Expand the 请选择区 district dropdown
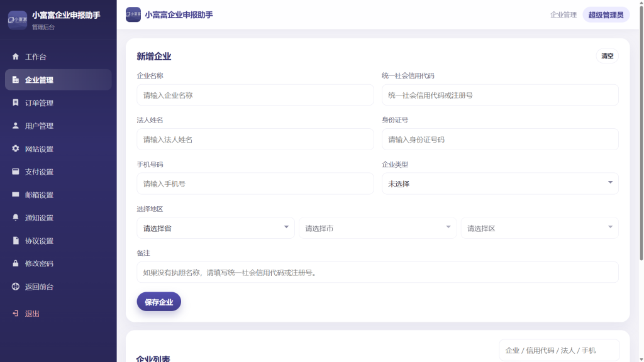The width and height of the screenshot is (644, 362). point(540,228)
